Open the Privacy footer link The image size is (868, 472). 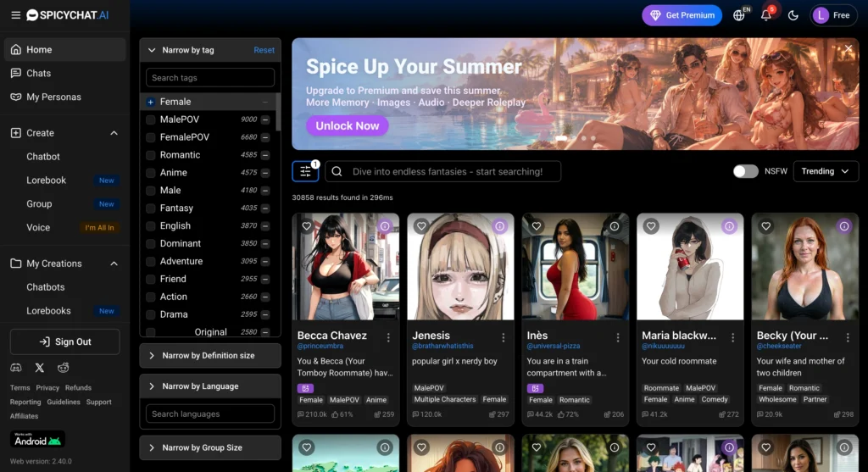pos(47,388)
